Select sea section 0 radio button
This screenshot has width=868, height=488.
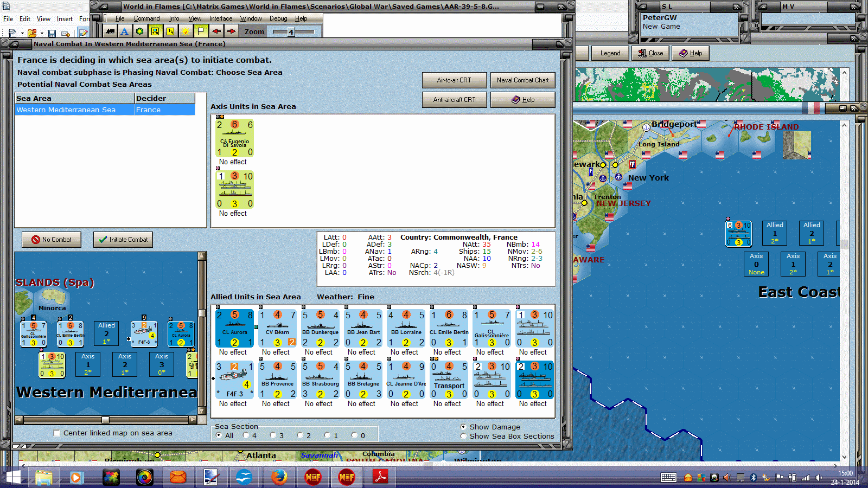coord(354,435)
